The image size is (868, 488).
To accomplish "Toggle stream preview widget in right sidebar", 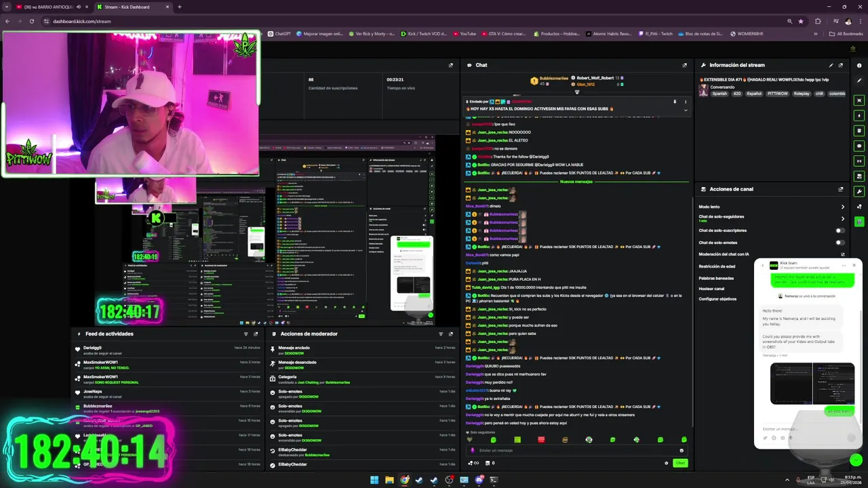I will pyautogui.click(x=860, y=101).
